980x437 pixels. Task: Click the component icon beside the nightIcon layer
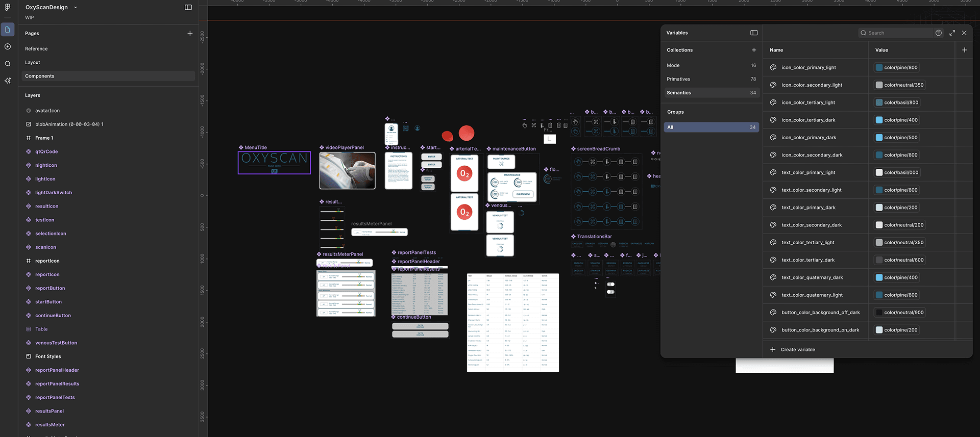click(29, 165)
